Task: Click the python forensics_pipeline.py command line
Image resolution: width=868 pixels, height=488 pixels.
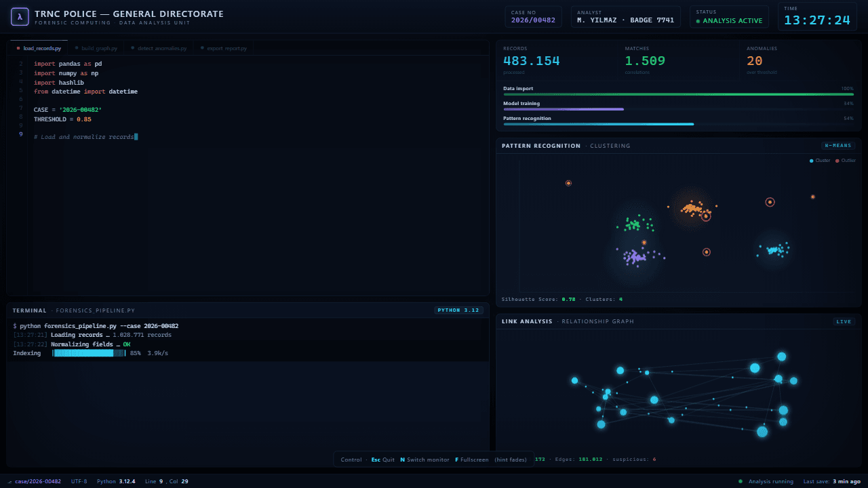Action: tap(96, 326)
